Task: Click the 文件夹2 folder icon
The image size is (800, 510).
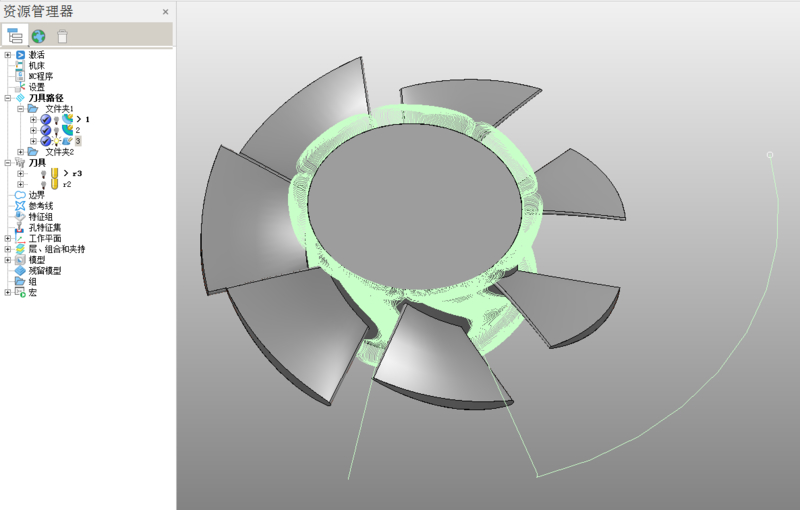Action: point(33,152)
